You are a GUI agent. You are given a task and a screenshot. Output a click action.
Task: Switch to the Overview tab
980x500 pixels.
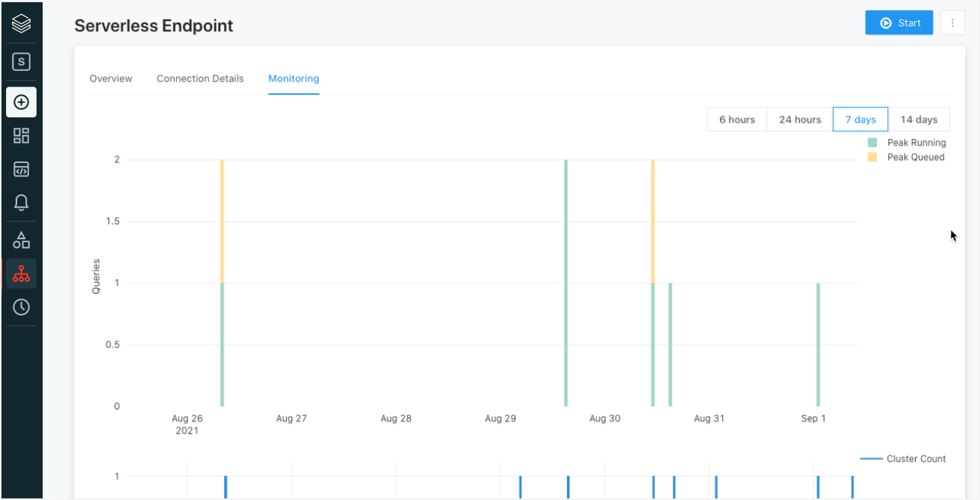tap(111, 78)
